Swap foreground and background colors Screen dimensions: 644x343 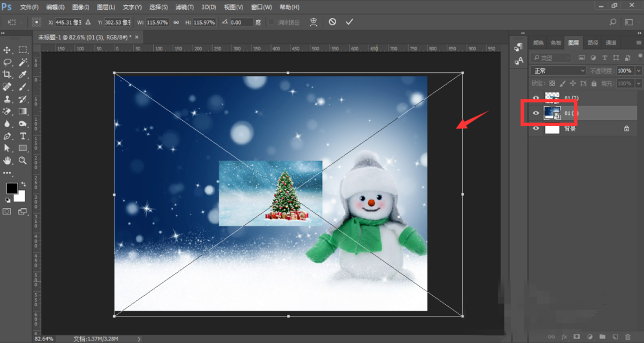[x=23, y=184]
